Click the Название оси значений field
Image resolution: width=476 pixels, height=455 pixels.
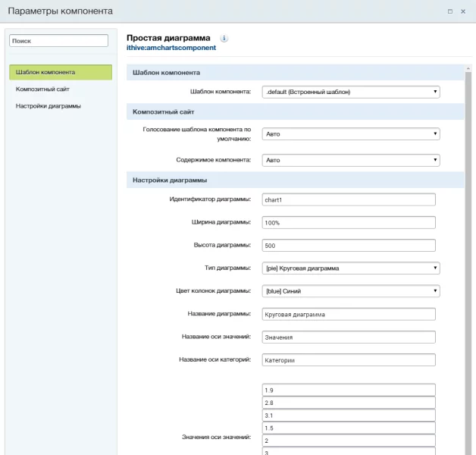349,337
